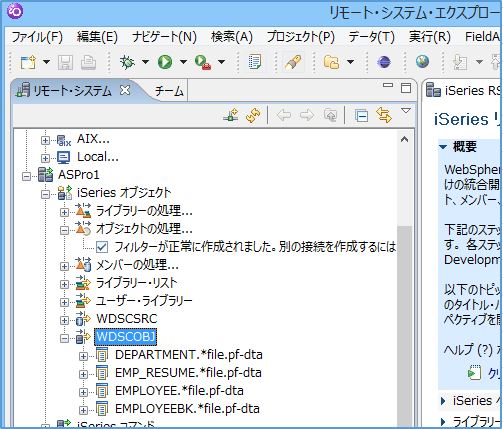Expand the WDSCSRC filter node
This screenshot has height=429, width=503.
(x=64, y=320)
